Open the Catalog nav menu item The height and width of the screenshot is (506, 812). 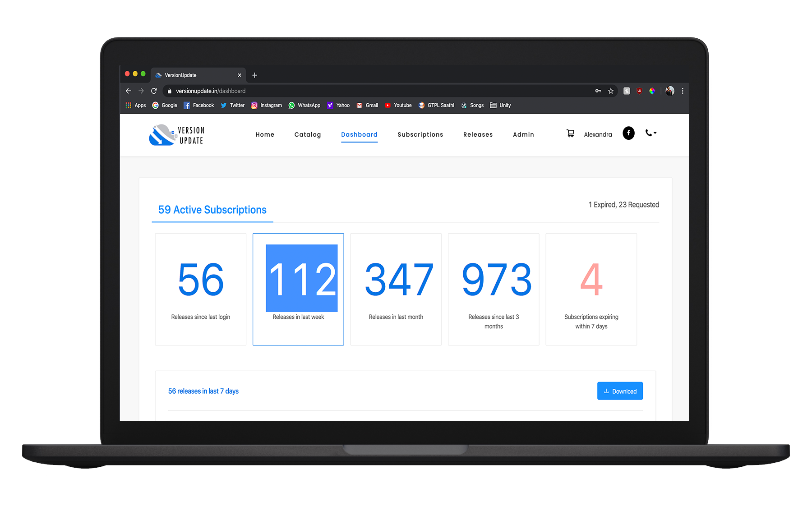[x=308, y=135]
